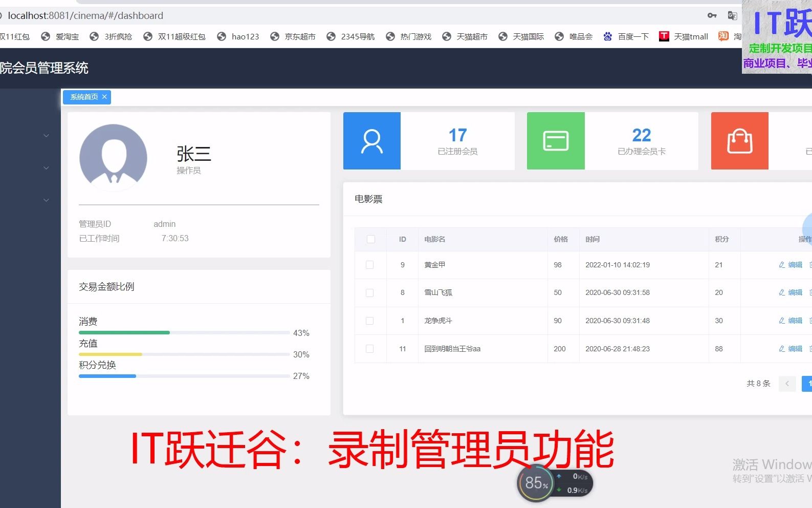Viewport: 812px width, 508px height.
Task: Check the row checkbox for 回到明朝当王爷aa
Action: (x=369, y=349)
